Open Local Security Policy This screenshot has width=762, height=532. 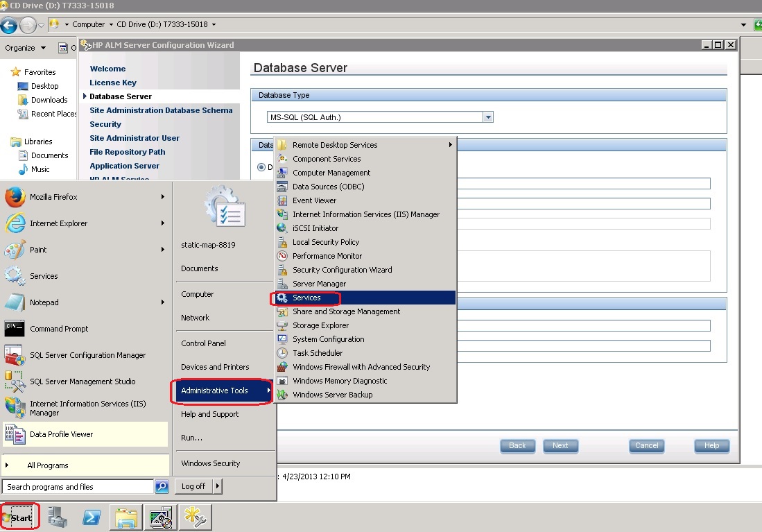pyautogui.click(x=326, y=242)
